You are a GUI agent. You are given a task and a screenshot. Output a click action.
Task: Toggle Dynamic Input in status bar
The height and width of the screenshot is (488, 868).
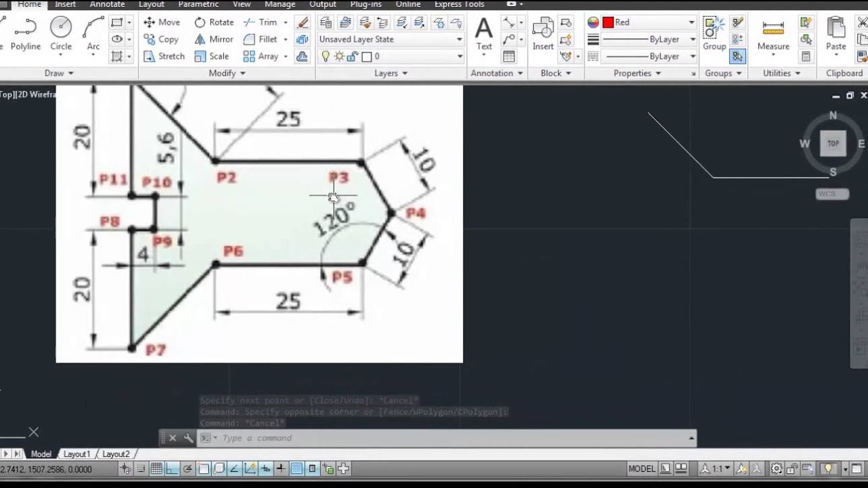[x=265, y=468]
